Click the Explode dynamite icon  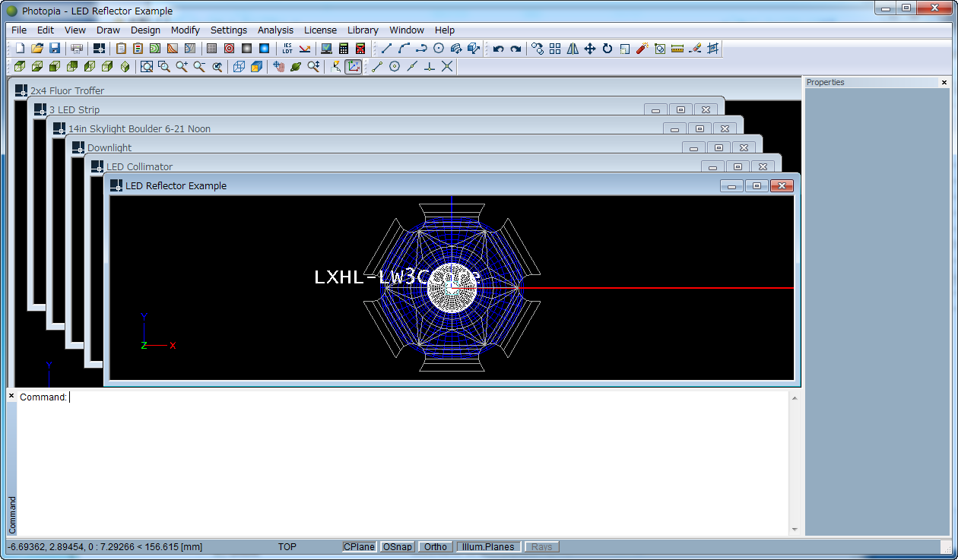642,49
